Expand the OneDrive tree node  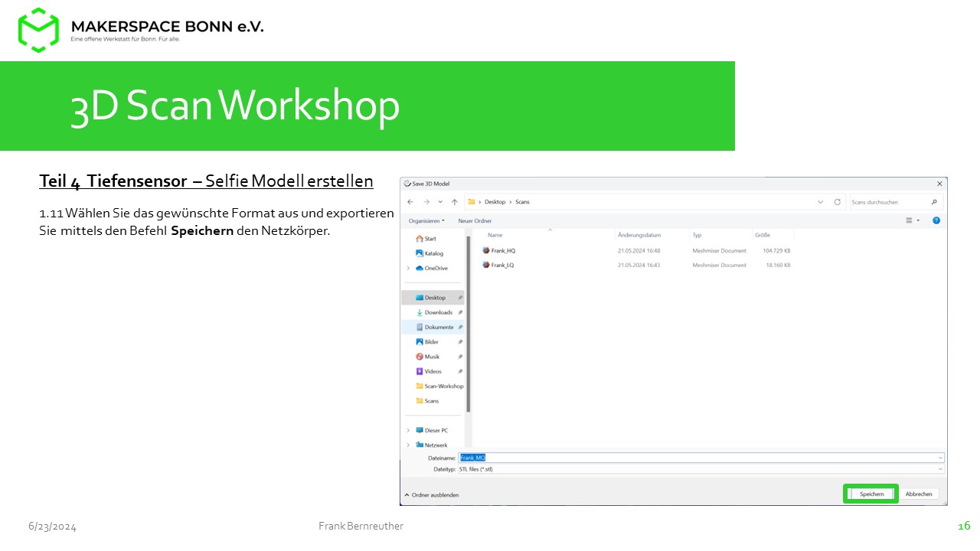coord(408,268)
